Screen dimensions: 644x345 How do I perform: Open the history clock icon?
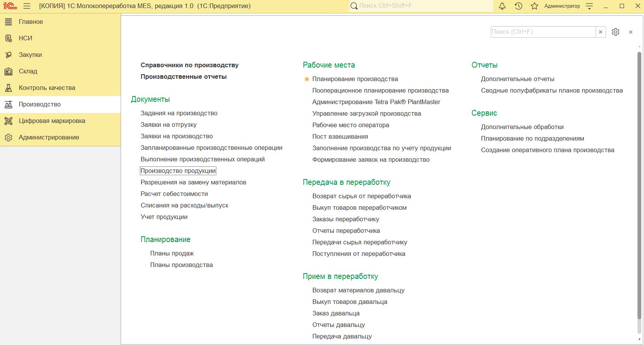pyautogui.click(x=518, y=6)
